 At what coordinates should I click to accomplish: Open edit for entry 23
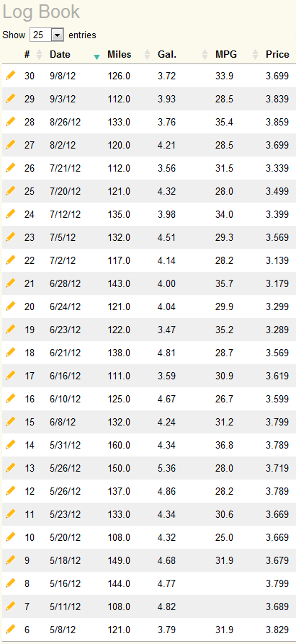click(11, 237)
